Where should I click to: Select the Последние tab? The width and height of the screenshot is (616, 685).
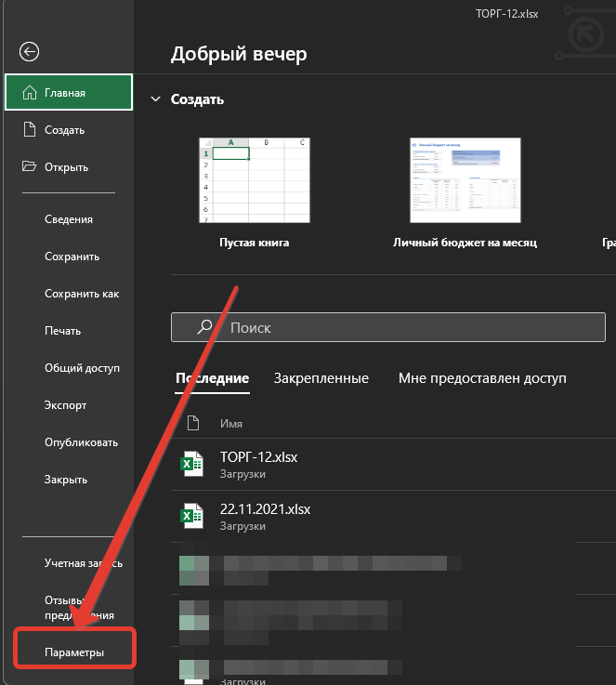point(212,378)
